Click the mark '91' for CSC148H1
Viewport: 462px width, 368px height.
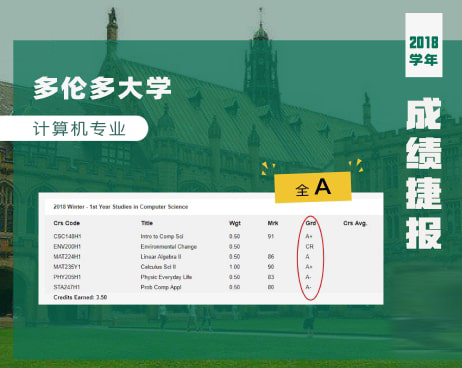pos(271,236)
